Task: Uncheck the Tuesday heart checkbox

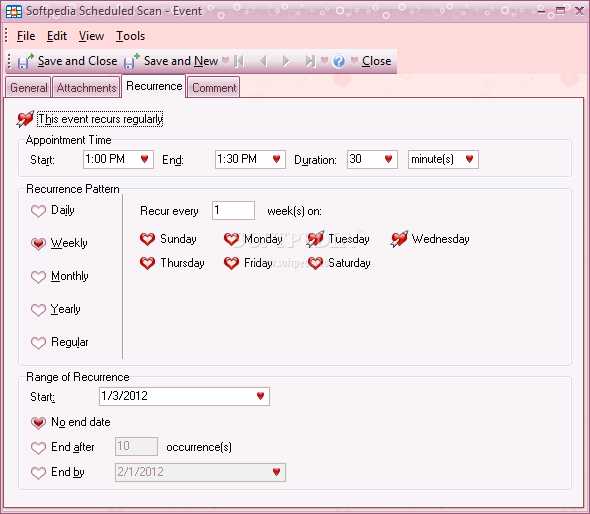Action: click(315, 239)
